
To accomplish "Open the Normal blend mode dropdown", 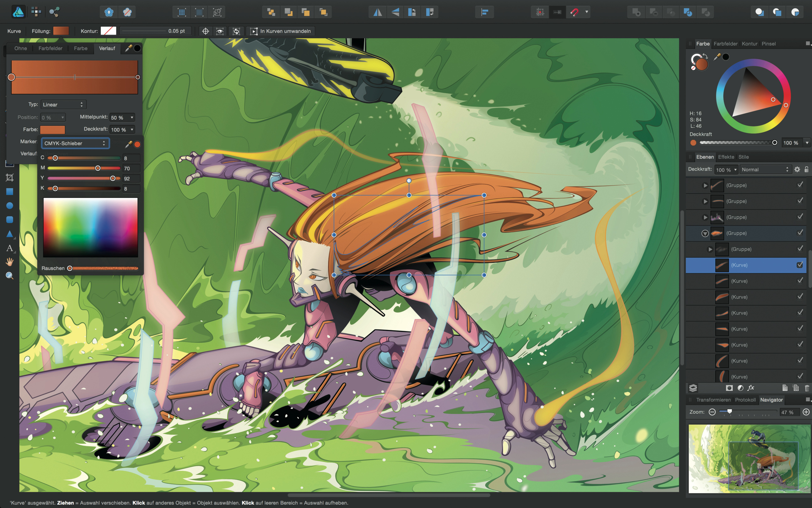I will 765,169.
